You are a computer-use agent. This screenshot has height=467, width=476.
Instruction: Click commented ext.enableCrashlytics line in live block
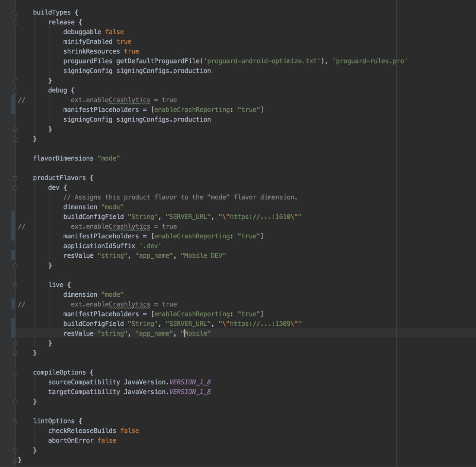[124, 304]
